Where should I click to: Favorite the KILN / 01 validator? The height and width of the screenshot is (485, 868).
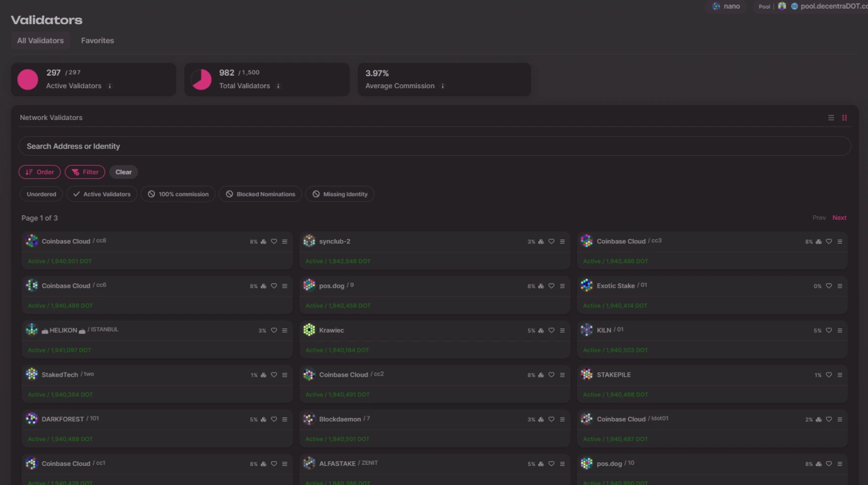pyautogui.click(x=829, y=331)
